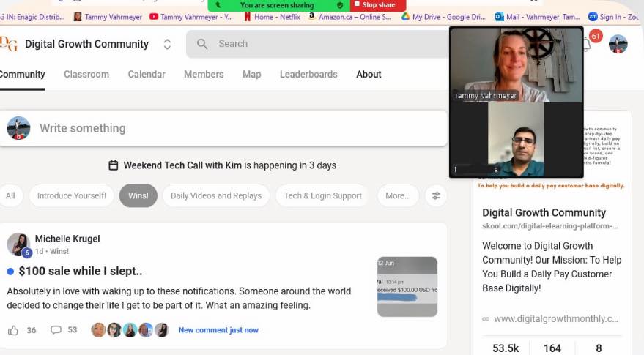Open the Sign In - Zoom bookmark
Viewport: 644px width, 355px height.
[614, 17]
